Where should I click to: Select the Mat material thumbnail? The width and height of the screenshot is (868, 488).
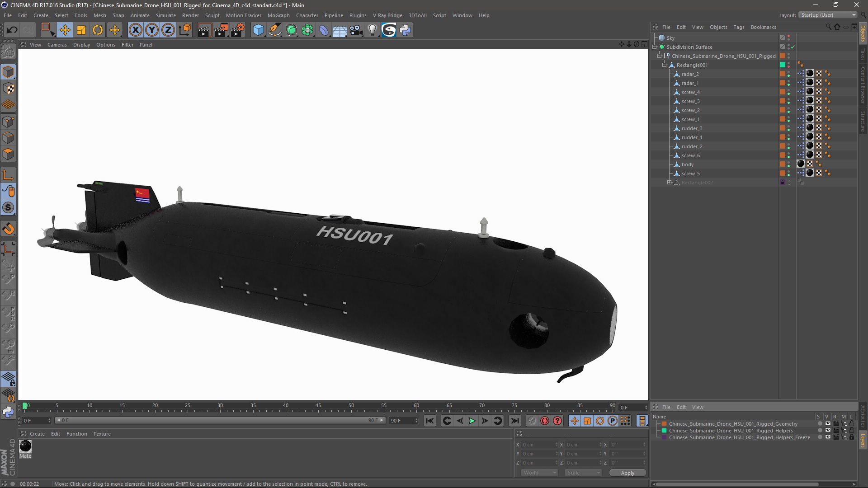tap(25, 446)
